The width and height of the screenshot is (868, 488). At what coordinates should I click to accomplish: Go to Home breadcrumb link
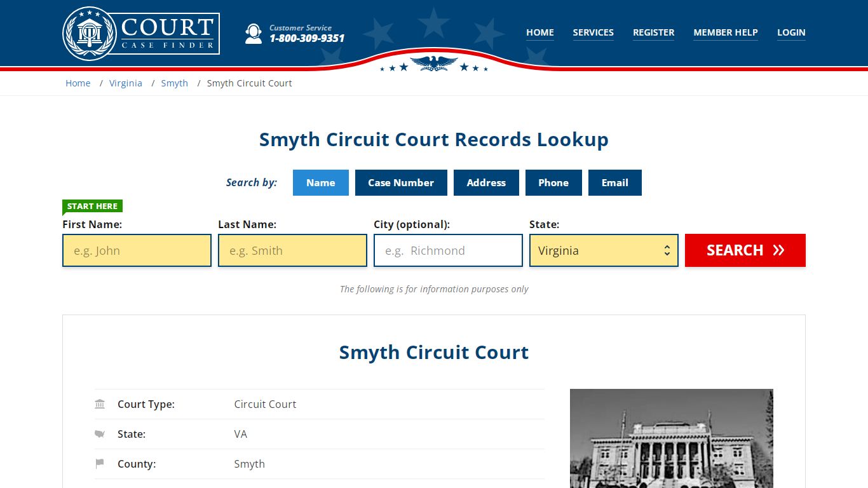point(78,83)
